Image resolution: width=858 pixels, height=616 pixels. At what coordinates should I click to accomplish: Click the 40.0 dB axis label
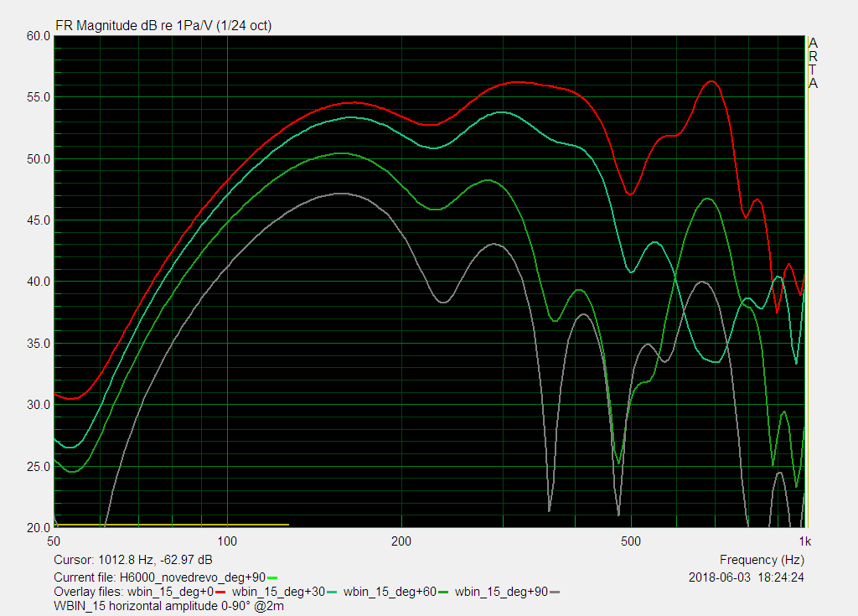coord(39,282)
